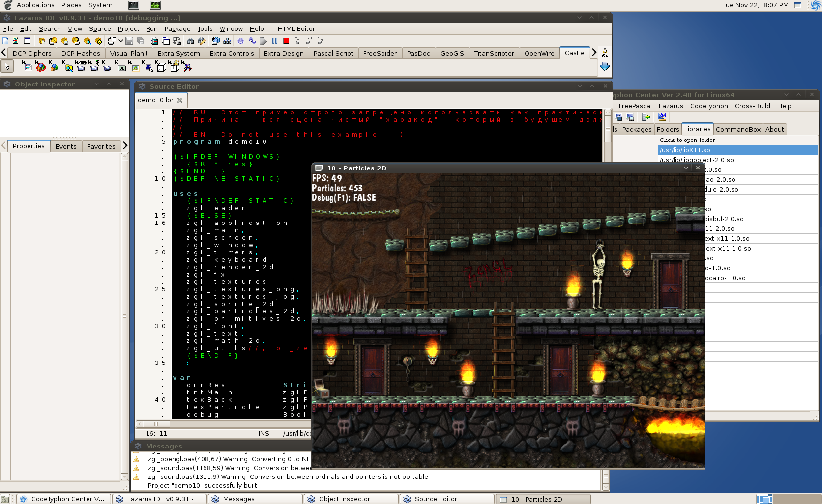
Task: Click the Run arrow icon
Action: (x=264, y=41)
